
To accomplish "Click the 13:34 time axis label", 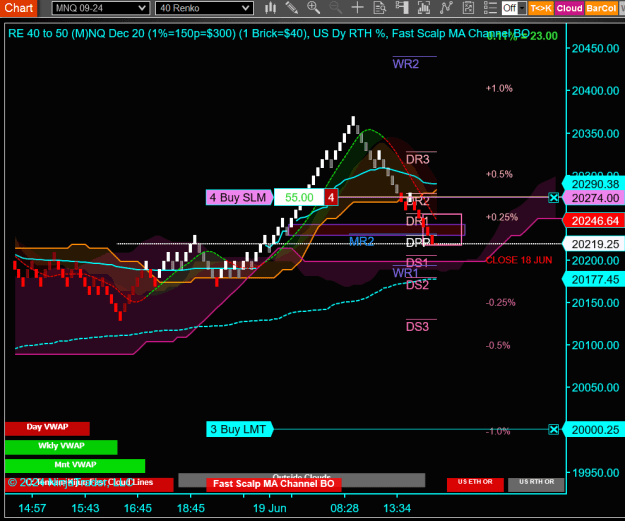I will coord(397,508).
